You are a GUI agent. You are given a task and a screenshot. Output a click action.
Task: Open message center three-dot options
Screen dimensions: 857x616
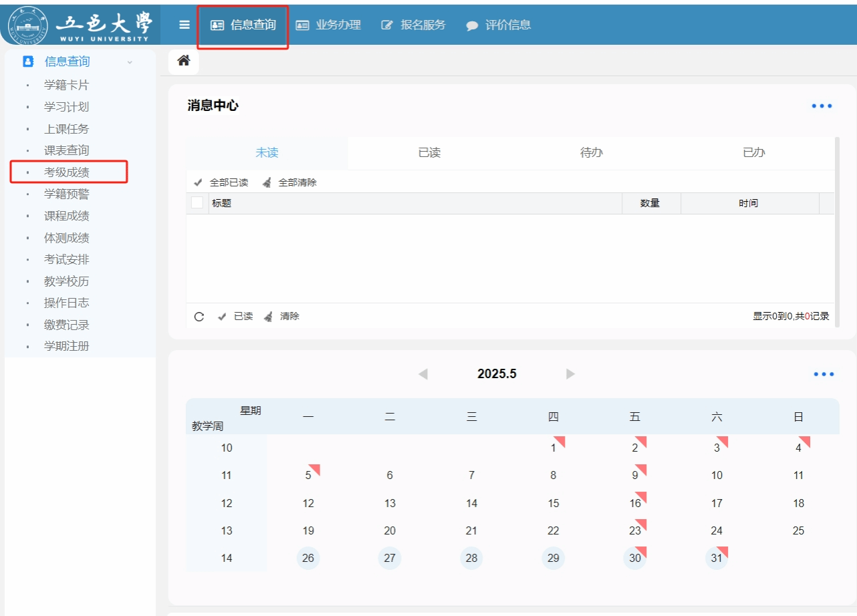point(822,106)
